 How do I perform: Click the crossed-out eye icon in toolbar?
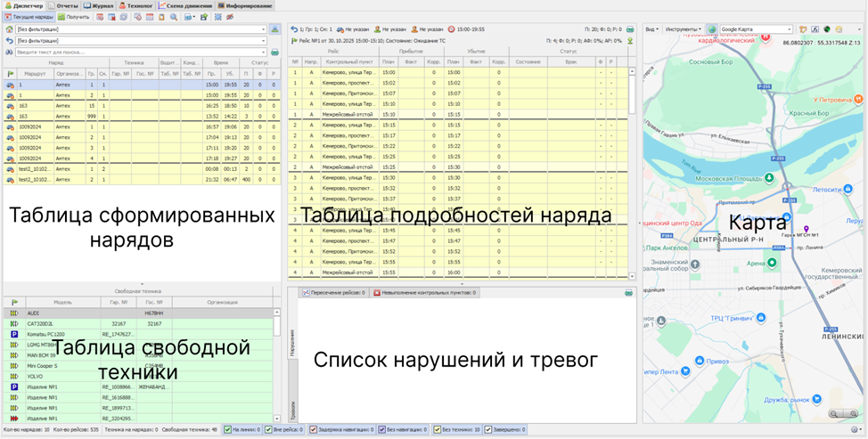(232, 17)
